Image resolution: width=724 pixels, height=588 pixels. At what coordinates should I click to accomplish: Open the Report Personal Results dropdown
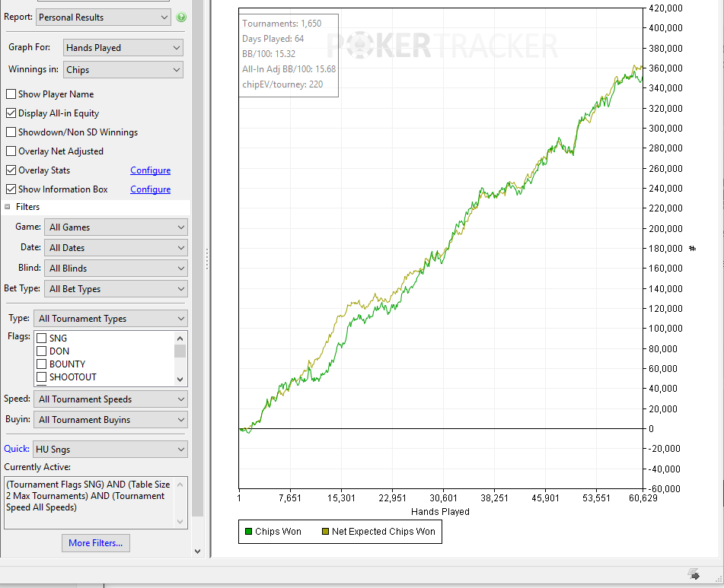pos(103,17)
